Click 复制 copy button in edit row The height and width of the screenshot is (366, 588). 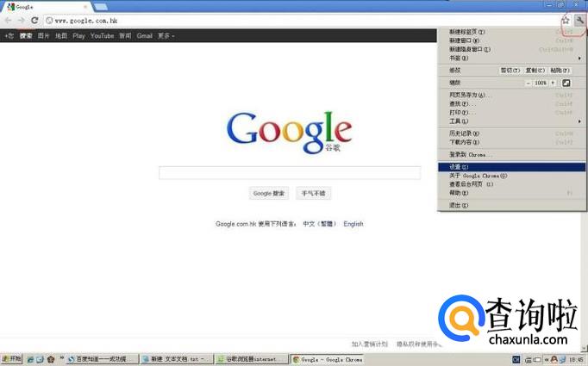(x=535, y=71)
